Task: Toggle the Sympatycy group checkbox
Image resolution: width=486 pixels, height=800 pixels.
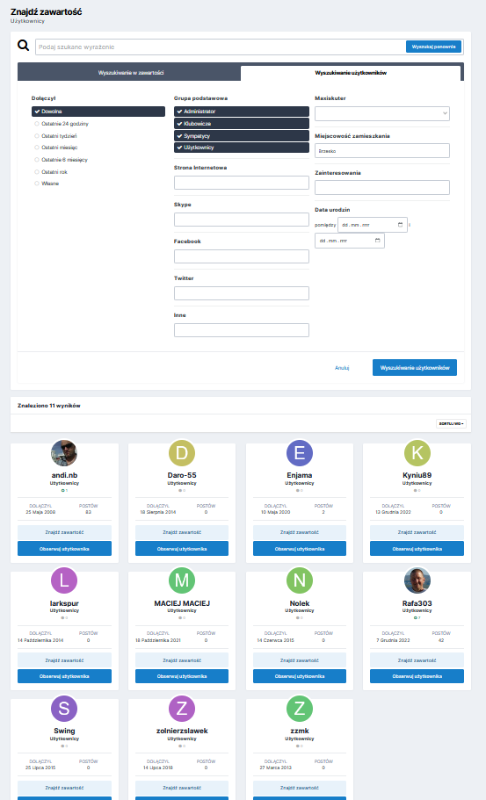Action: pyautogui.click(x=241, y=136)
